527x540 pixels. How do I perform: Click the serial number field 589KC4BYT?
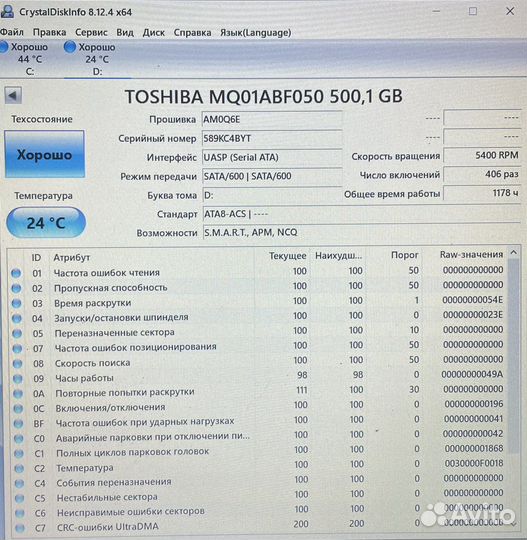click(x=272, y=138)
